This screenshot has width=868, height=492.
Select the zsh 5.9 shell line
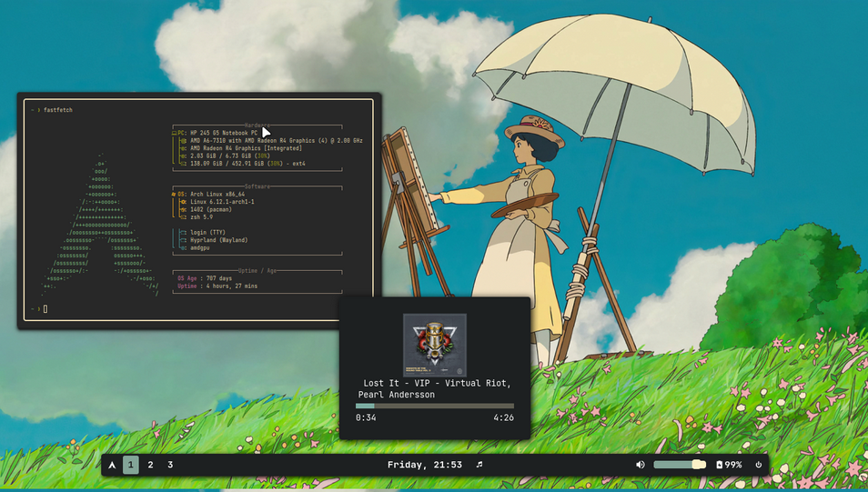coord(197,217)
